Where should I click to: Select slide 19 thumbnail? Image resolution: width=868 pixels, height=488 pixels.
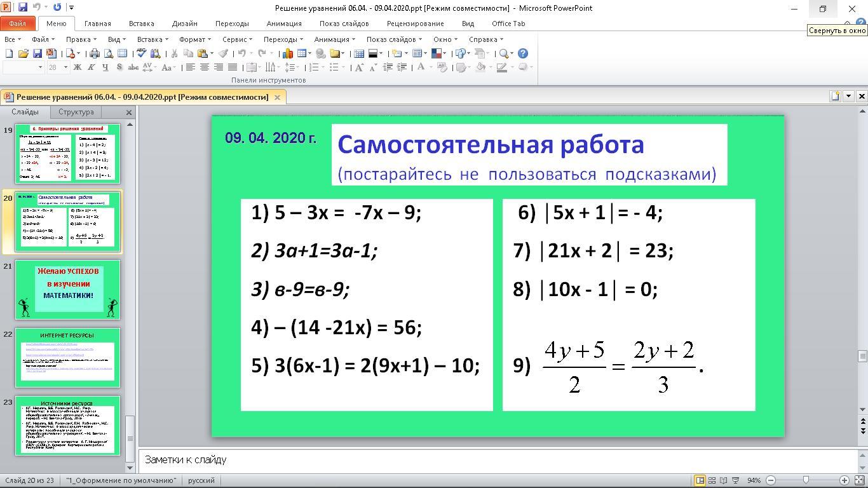(x=67, y=154)
